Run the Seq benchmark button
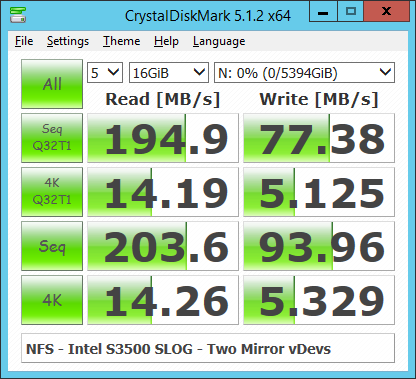Screen dimensions: 416x379 (x=52, y=246)
